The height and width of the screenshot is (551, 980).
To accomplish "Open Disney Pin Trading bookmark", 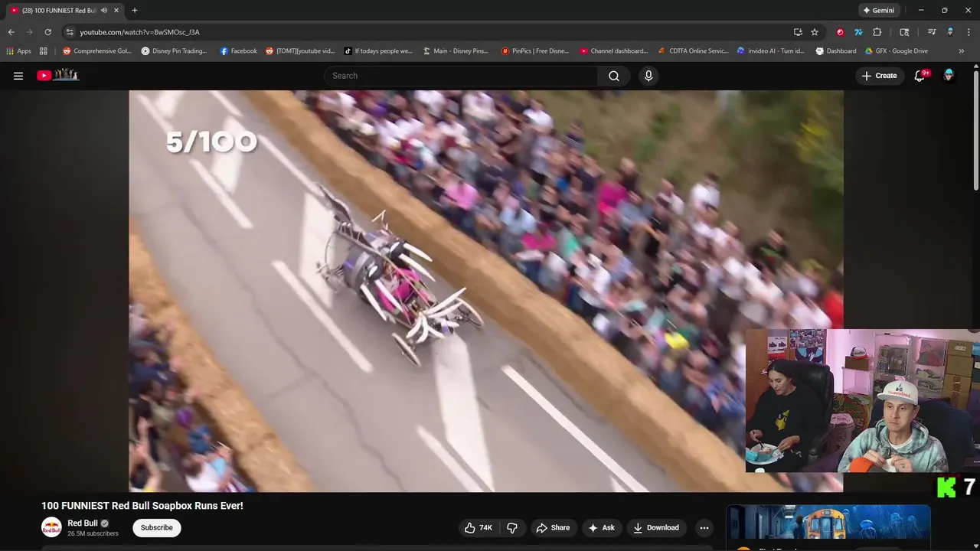I will pos(174,51).
